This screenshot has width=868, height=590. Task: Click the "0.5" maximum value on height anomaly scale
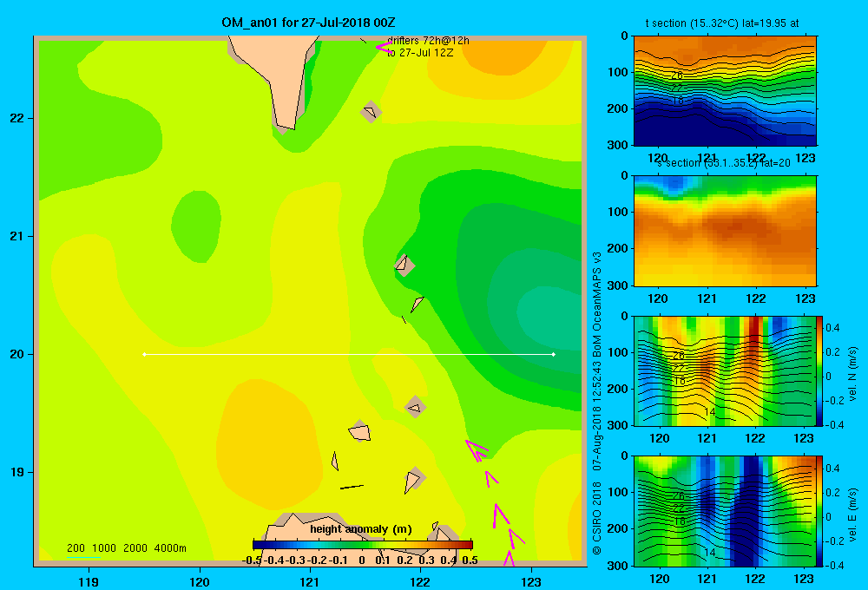[x=470, y=560]
